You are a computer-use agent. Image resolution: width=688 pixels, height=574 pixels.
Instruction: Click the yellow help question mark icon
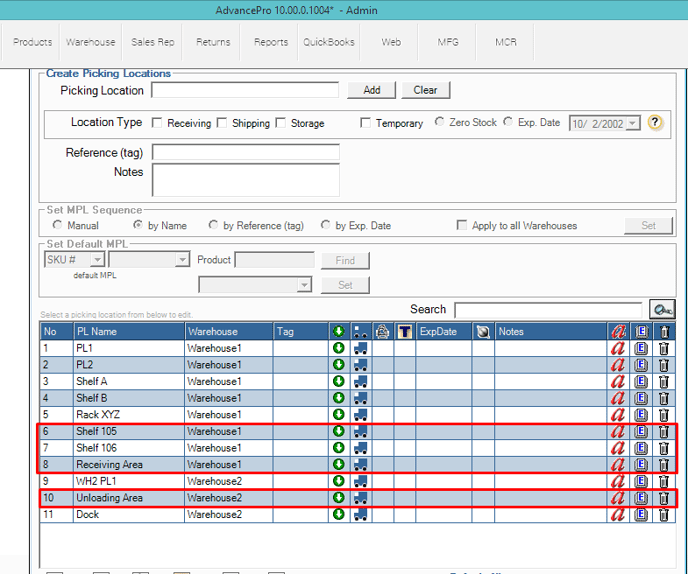click(x=656, y=123)
